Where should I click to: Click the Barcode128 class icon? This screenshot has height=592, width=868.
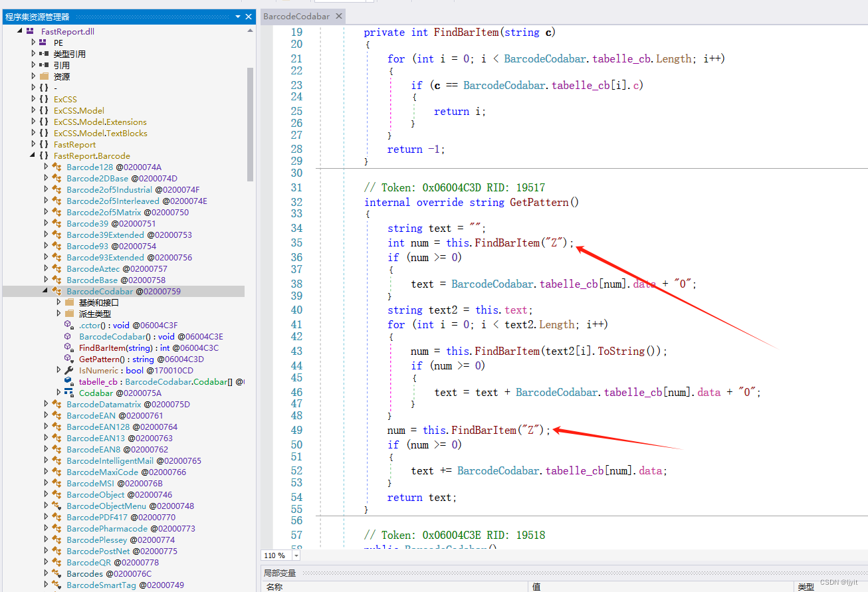click(56, 167)
